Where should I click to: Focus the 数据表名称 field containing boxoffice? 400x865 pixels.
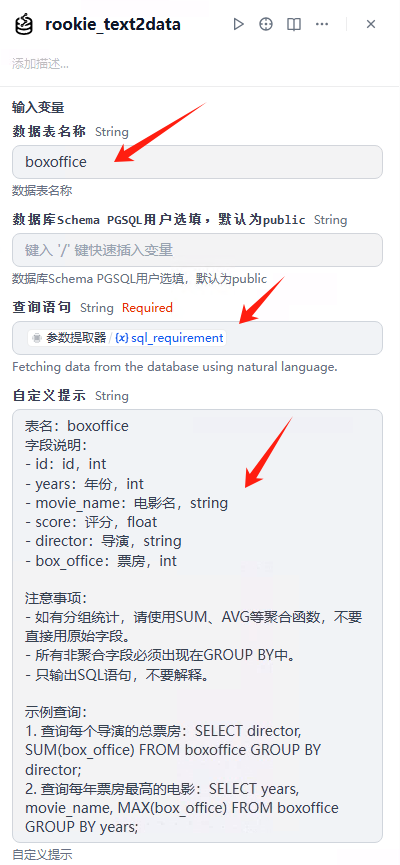point(198,162)
